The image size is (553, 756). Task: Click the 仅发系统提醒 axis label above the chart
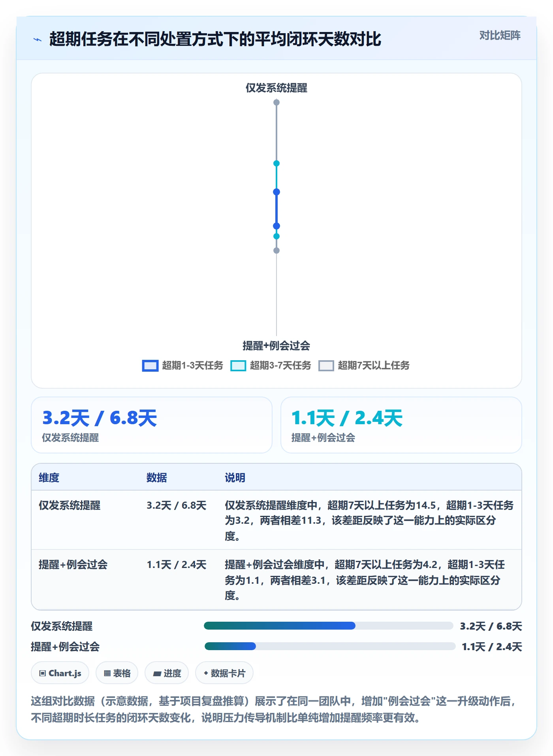[276, 88]
